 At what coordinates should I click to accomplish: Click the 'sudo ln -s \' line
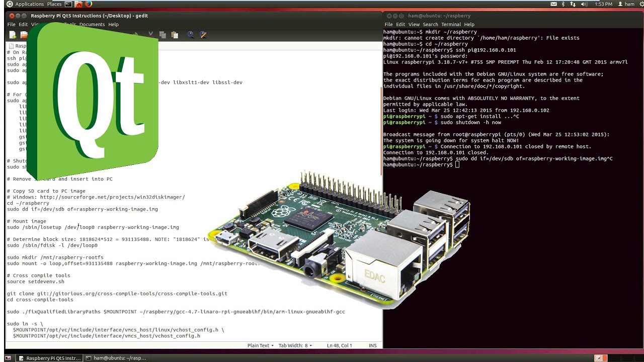[x=25, y=324]
